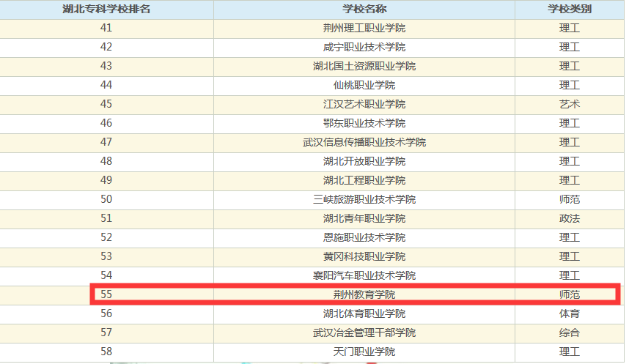Click on 武汉信息传播职业技术学院
The width and height of the screenshot is (629, 364).
(364, 143)
